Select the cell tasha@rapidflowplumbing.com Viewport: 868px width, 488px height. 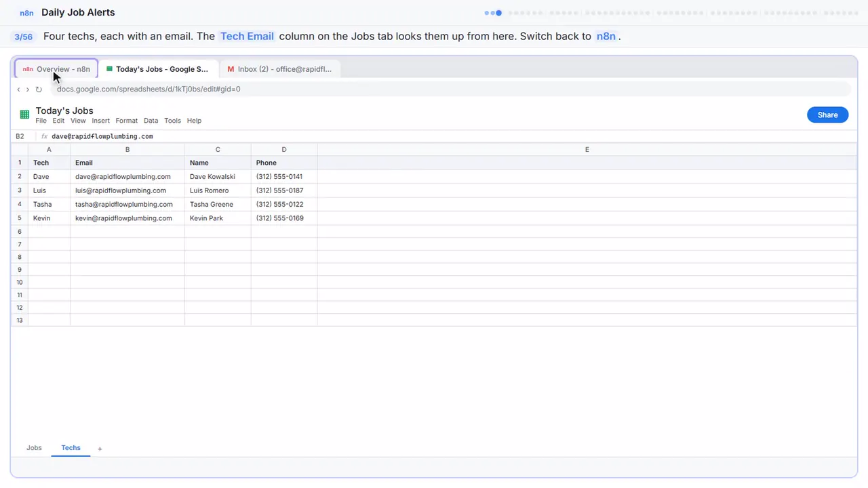(x=127, y=204)
